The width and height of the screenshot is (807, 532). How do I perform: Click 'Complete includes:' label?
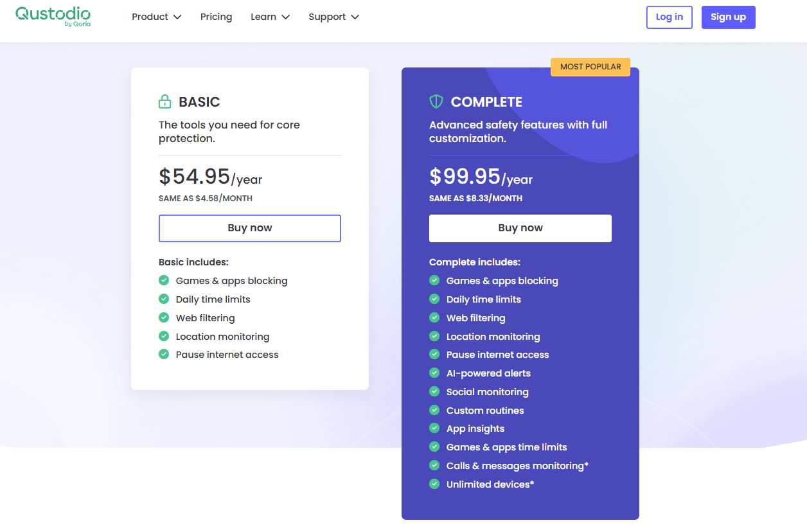click(x=475, y=262)
